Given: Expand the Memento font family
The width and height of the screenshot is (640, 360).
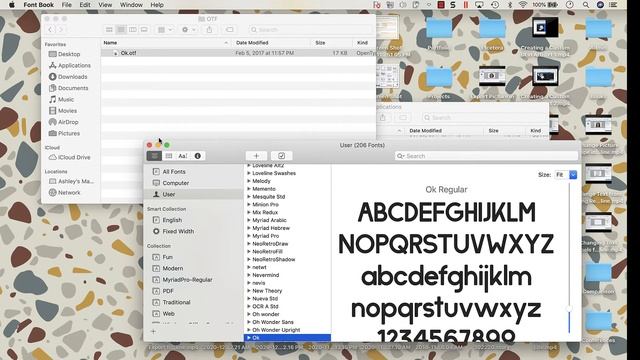Looking at the screenshot, I should tap(249, 189).
